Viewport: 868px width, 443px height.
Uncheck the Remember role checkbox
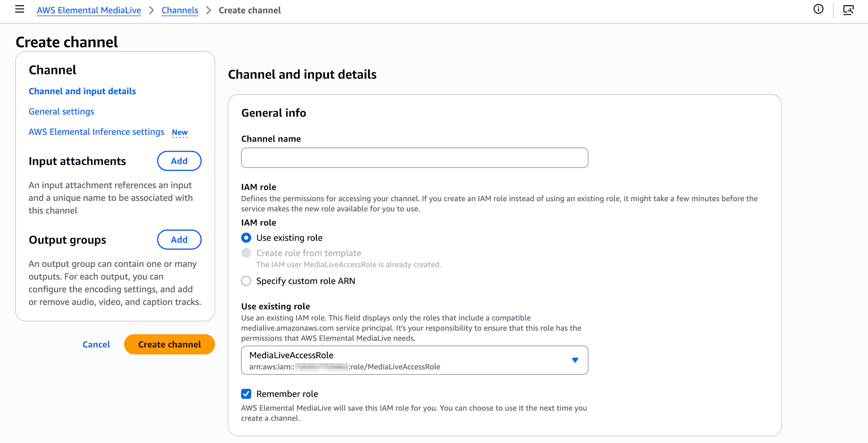(x=246, y=394)
